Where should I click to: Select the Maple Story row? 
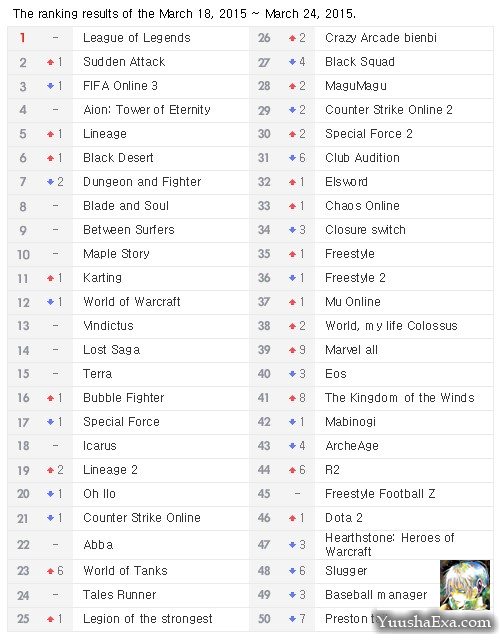128,254
